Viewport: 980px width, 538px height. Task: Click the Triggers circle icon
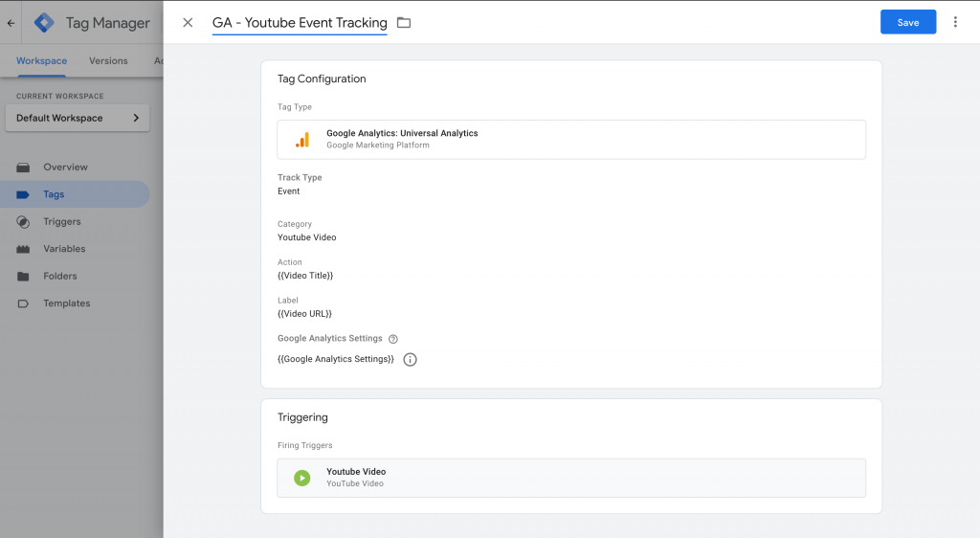[23, 222]
